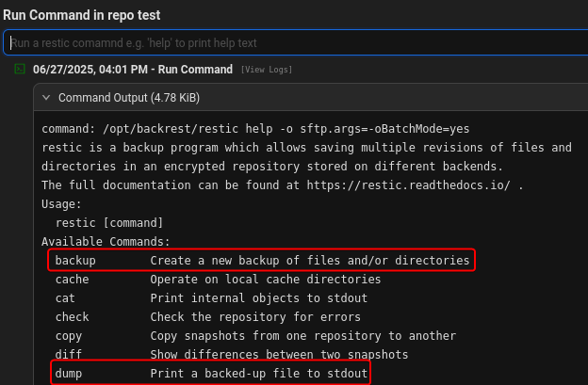The image size is (588, 385).
Task: Click the check command name in output
Action: [73, 317]
